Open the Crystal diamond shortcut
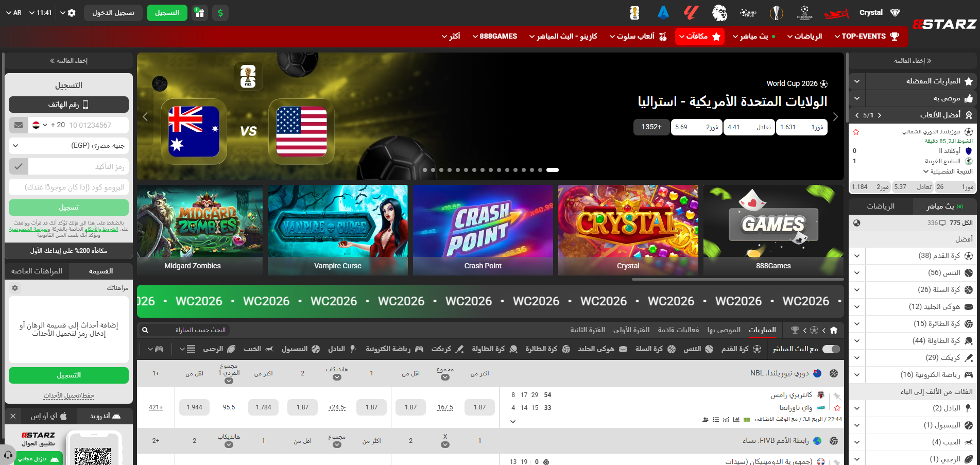This screenshot has height=465, width=980. coord(880,12)
